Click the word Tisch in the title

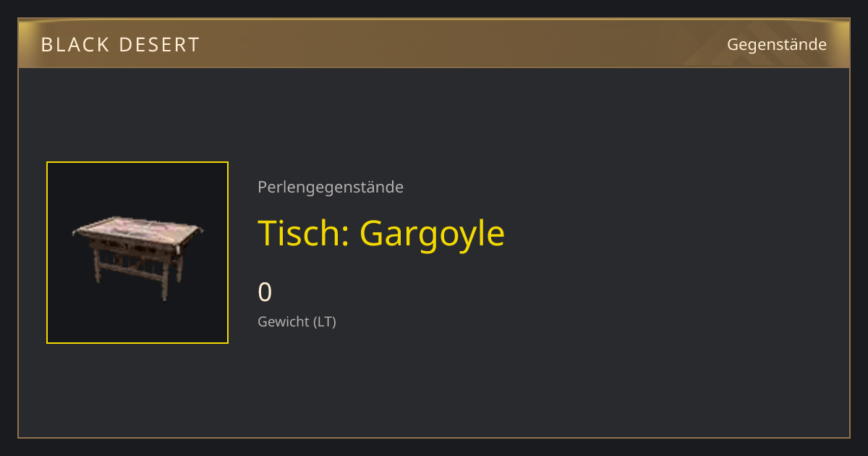click(x=299, y=233)
